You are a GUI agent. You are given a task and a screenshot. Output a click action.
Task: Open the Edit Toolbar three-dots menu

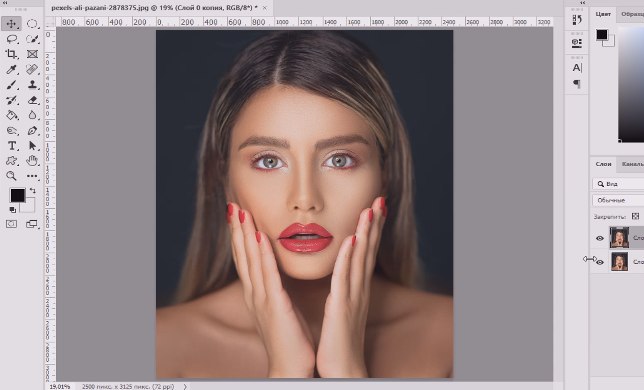tap(32, 176)
